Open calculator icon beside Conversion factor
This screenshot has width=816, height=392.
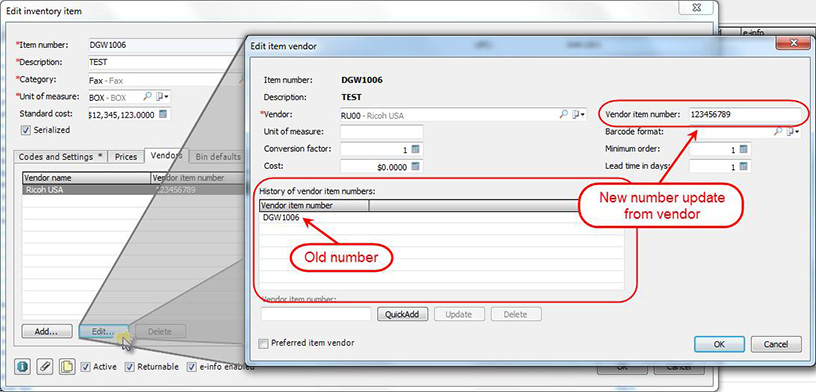coord(415,149)
